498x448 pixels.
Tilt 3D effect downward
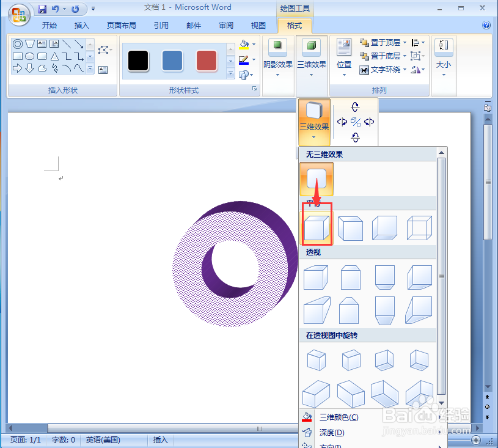pyautogui.click(x=355, y=138)
